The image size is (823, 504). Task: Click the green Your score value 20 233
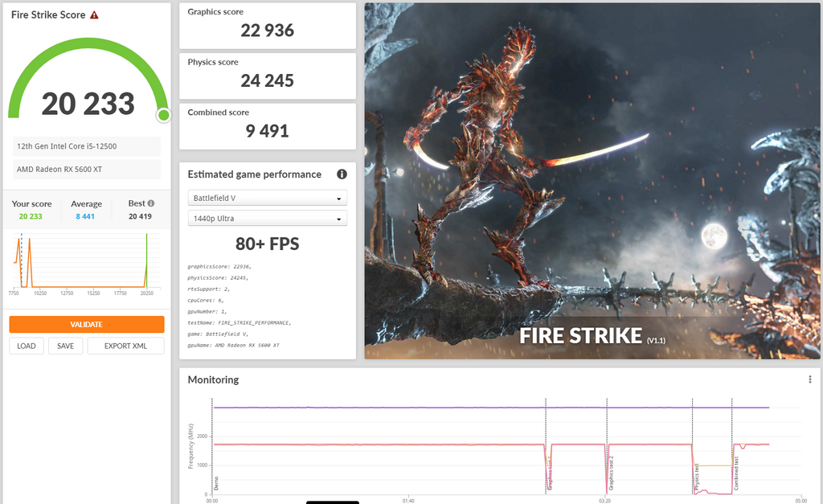click(31, 216)
